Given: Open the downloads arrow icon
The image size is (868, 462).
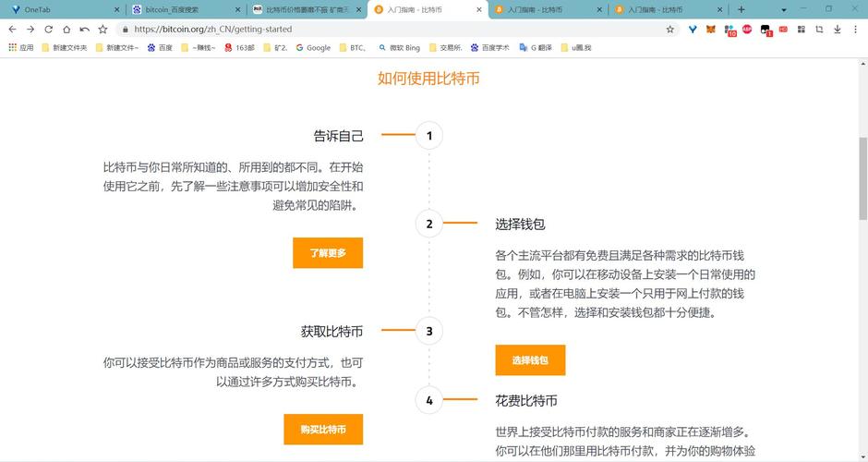Looking at the screenshot, I should coord(837,30).
